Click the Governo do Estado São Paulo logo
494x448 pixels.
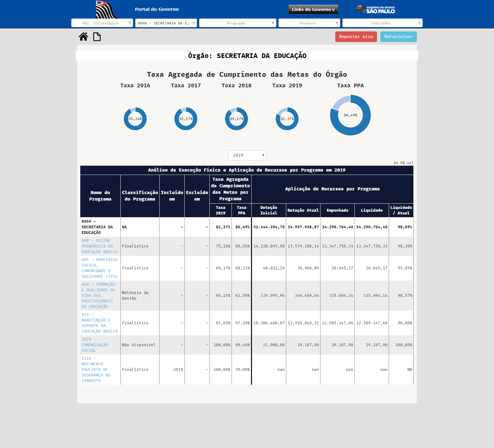[375, 10]
